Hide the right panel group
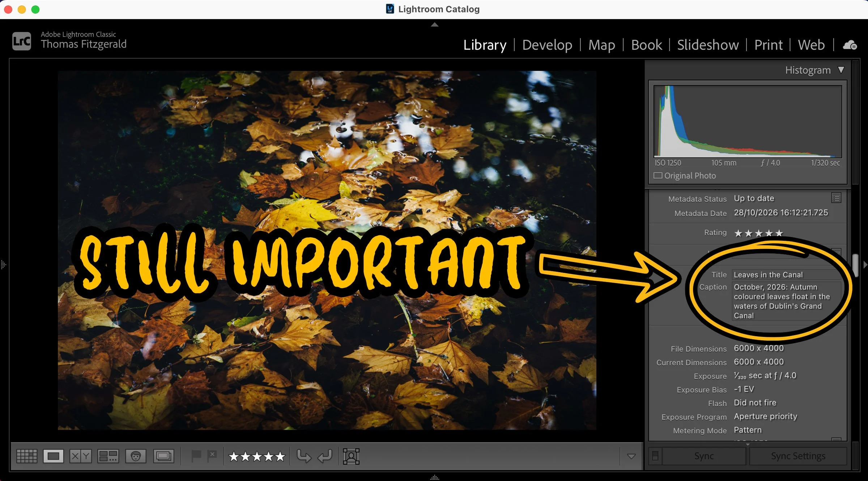The image size is (868, 481). click(x=865, y=265)
